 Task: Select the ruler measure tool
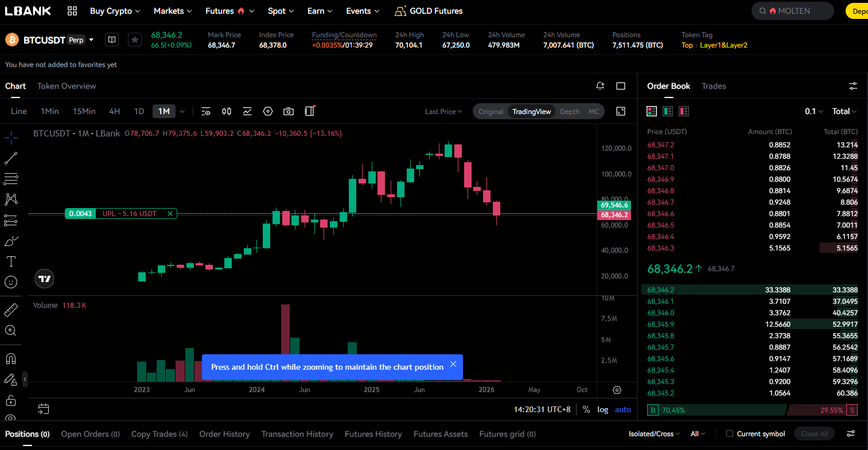click(x=11, y=310)
